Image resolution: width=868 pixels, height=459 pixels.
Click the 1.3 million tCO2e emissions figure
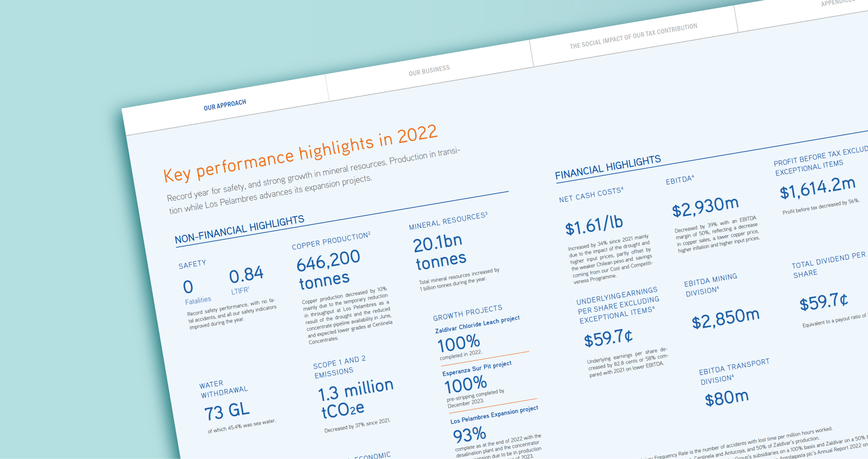point(355,398)
